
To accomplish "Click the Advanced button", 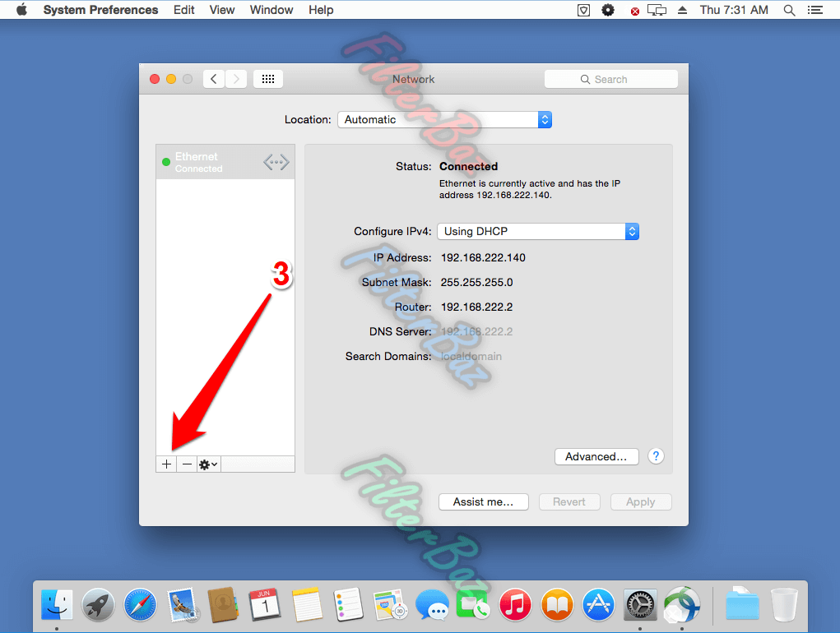I will pos(596,456).
